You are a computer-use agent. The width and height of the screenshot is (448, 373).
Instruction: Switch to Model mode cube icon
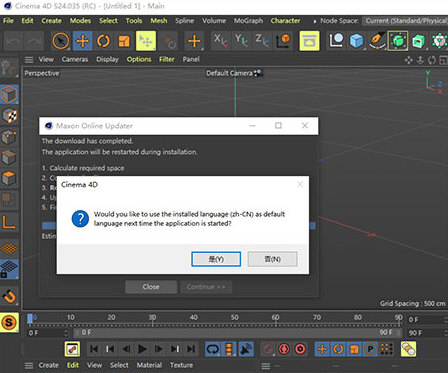[9, 94]
